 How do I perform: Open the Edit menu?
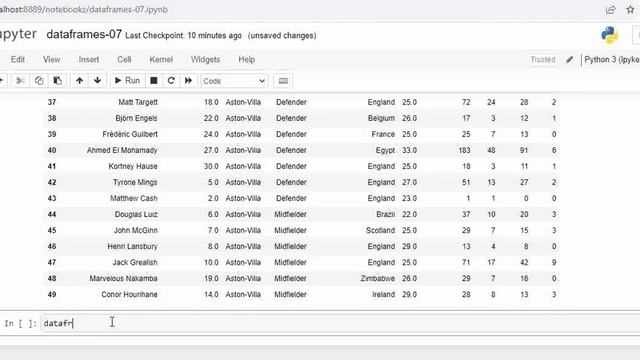tap(18, 60)
